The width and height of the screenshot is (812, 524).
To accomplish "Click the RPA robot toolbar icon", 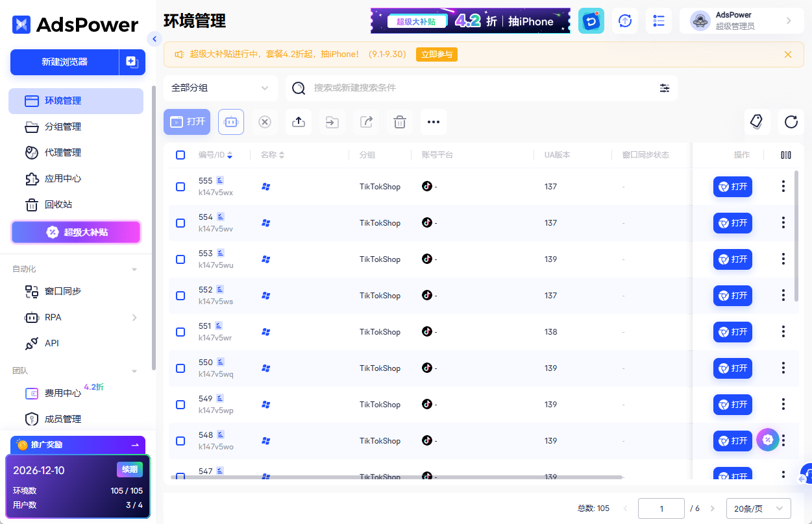I will point(231,122).
